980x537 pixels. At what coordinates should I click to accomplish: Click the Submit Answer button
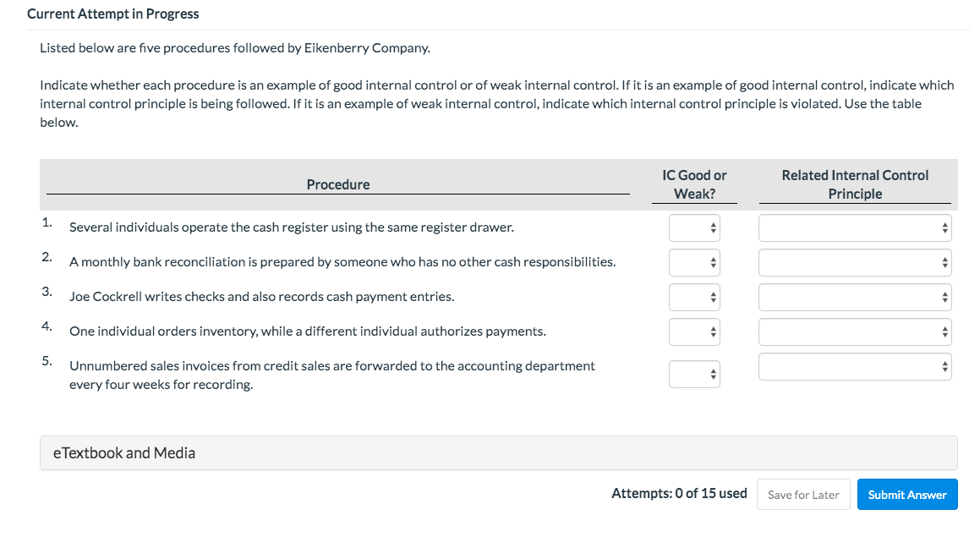[x=907, y=494]
